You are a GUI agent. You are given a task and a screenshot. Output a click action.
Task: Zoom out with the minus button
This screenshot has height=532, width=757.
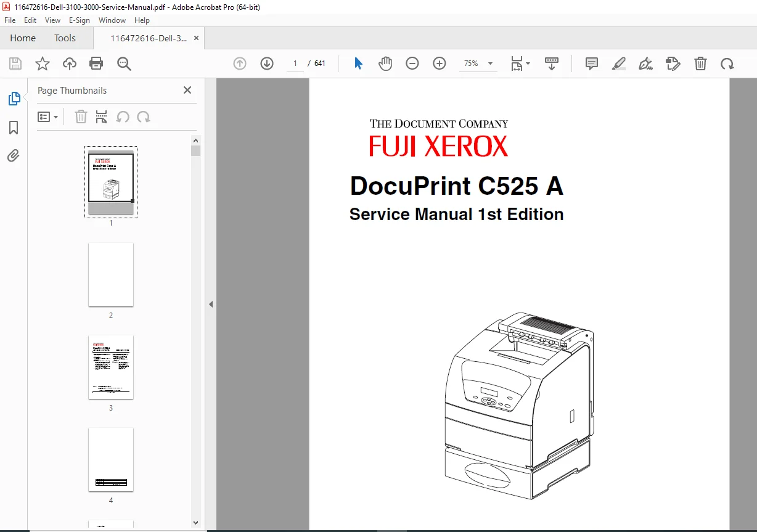pos(412,63)
